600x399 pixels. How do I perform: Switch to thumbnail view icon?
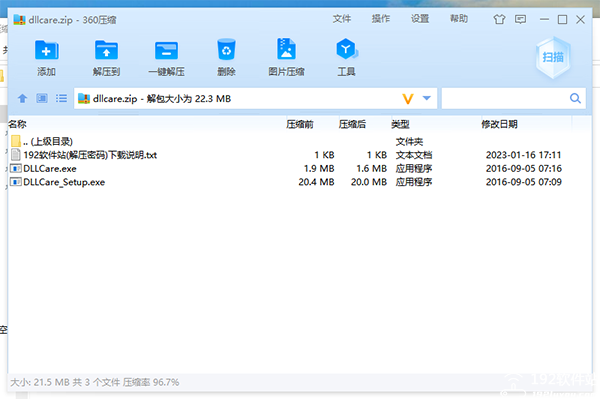(x=42, y=98)
